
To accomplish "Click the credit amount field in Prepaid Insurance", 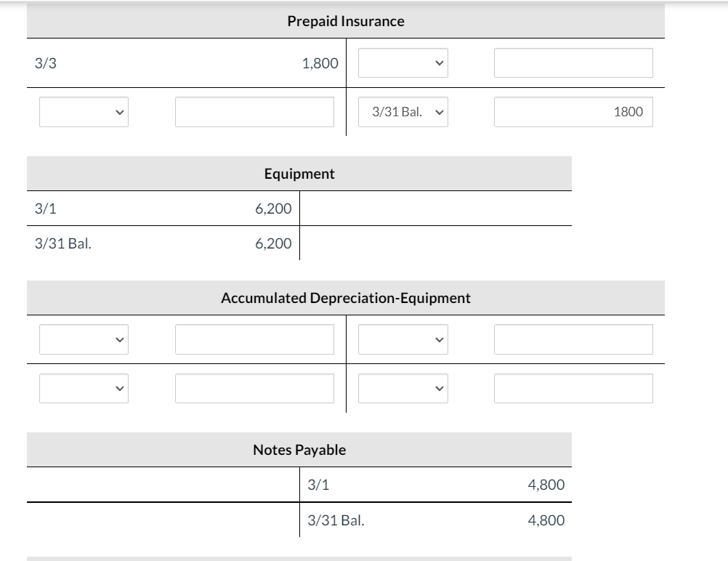I will pyautogui.click(x=573, y=63).
